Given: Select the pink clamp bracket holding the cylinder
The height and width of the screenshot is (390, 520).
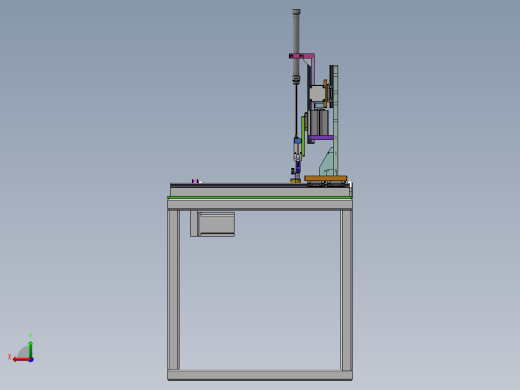Looking at the screenshot, I should 301,56.
